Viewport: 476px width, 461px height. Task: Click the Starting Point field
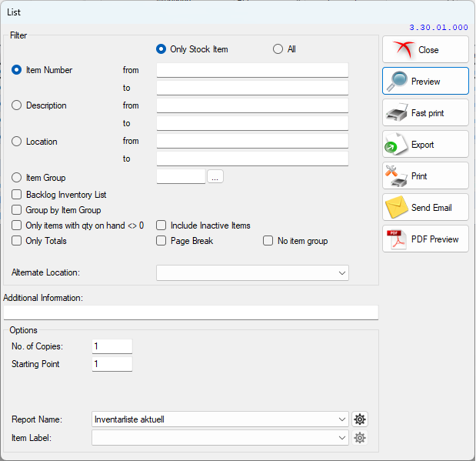112,364
